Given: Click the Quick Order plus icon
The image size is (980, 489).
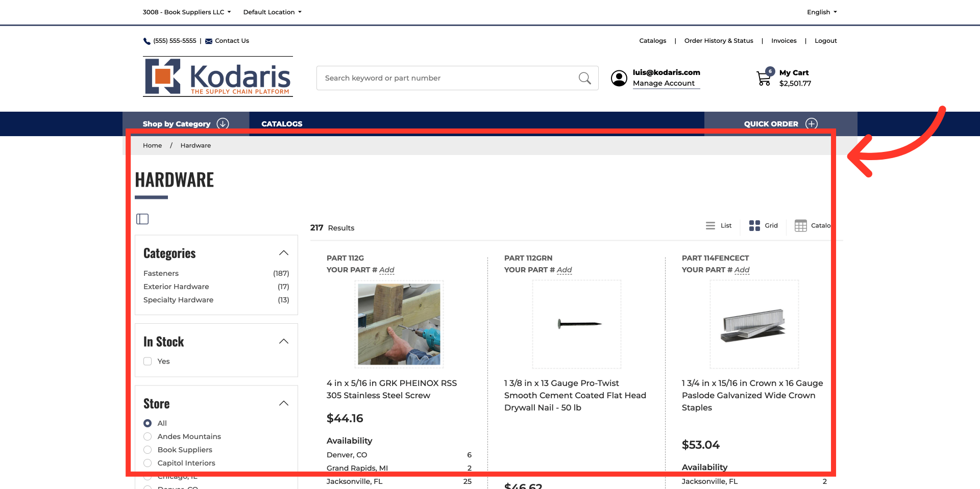Looking at the screenshot, I should click(812, 124).
